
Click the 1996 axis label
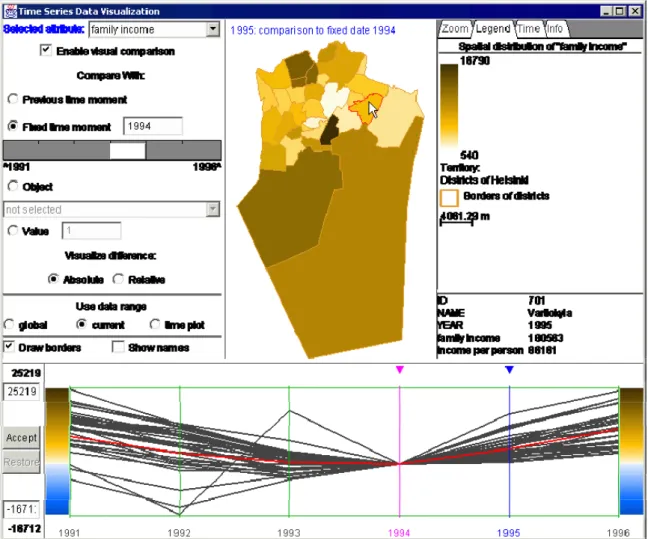pyautogui.click(x=618, y=533)
